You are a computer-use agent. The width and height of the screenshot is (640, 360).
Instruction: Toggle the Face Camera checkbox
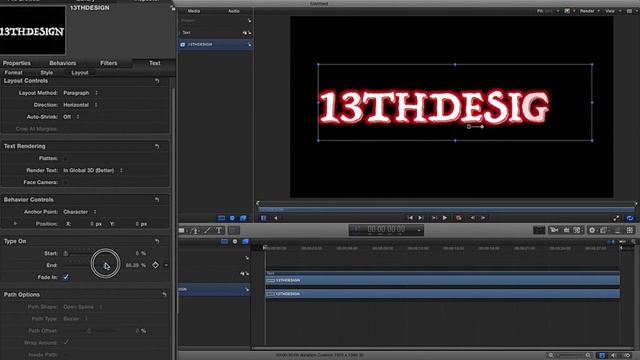65,182
